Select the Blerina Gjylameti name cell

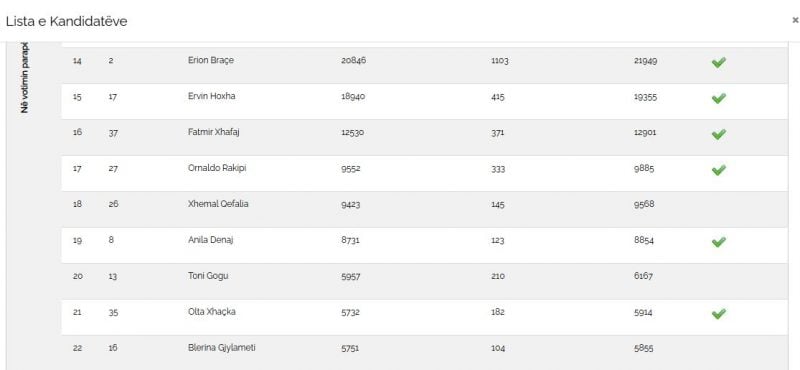pos(221,348)
